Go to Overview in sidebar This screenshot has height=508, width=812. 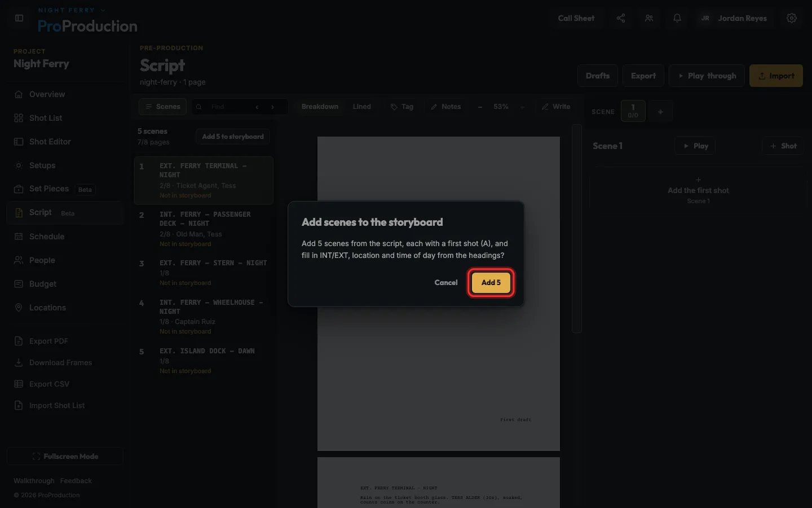(65, 94)
